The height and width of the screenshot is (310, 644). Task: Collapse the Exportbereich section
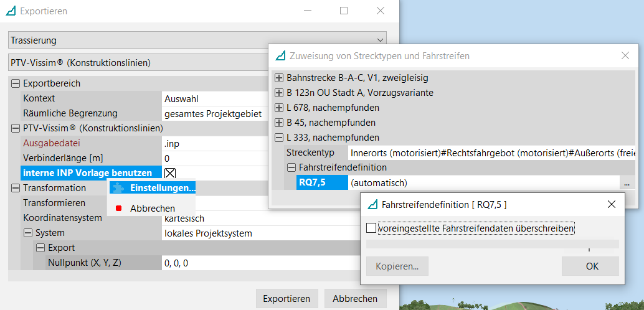click(16, 83)
